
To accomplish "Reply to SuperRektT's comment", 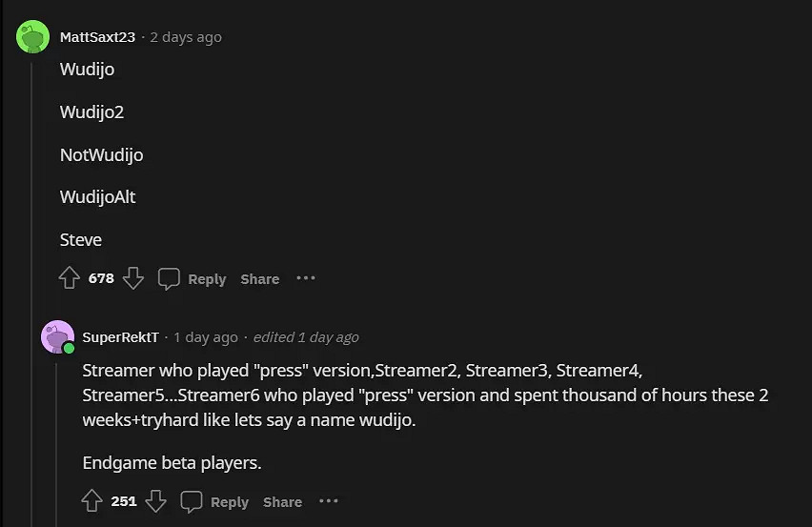I will click(x=215, y=501).
